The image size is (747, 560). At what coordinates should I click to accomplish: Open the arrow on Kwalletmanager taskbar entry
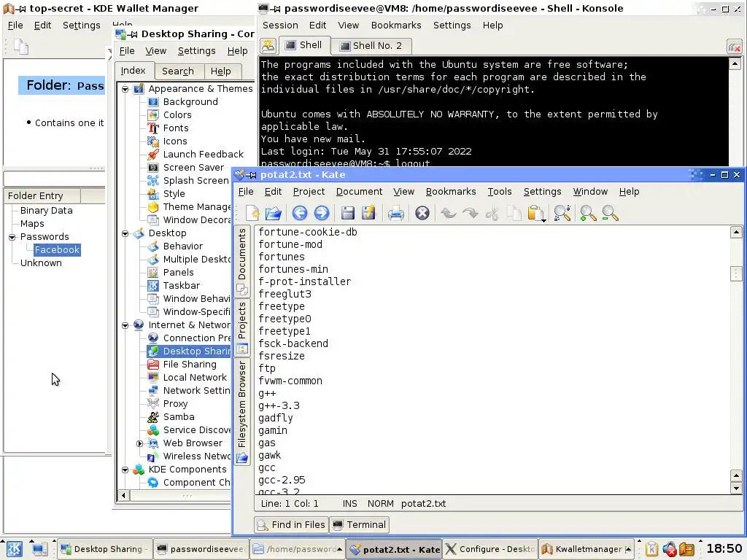click(628, 549)
